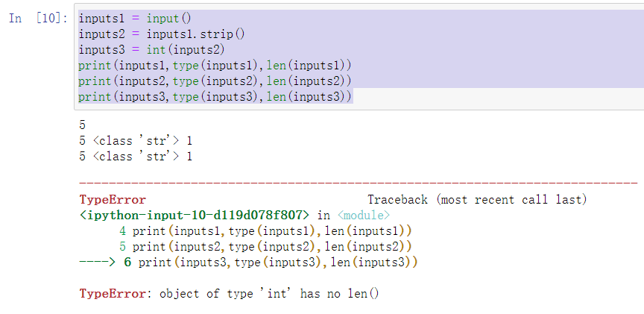Click the print(inputs2...) line in the code cell
The height and width of the screenshot is (314, 644).
[215, 81]
